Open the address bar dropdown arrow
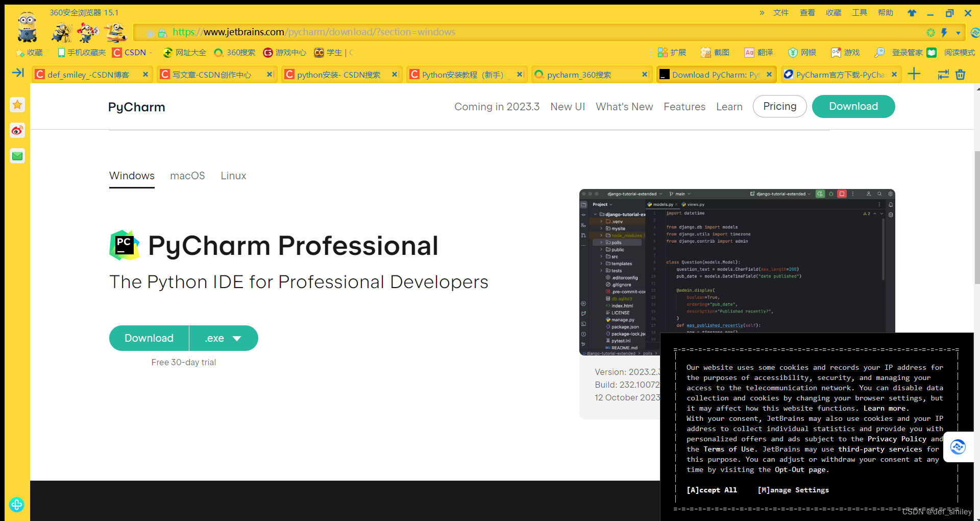The image size is (980, 521). click(958, 33)
